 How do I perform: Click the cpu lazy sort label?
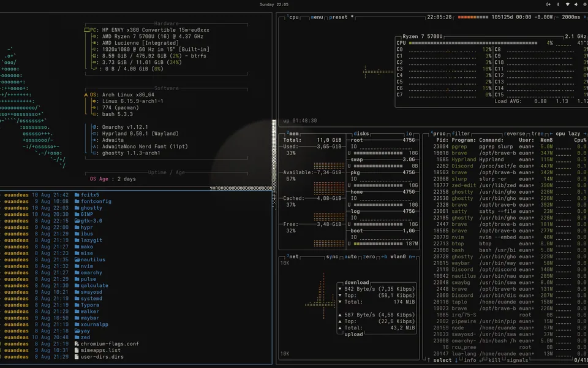point(568,133)
